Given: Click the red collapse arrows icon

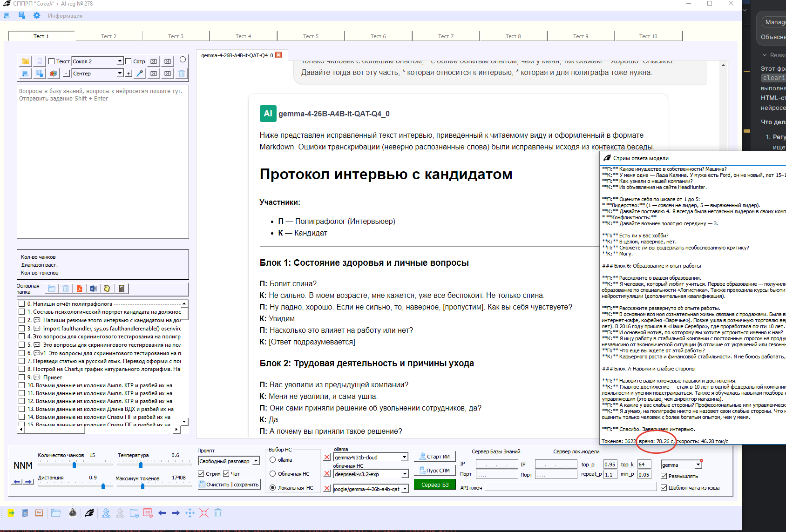Looking at the screenshot, I should [x=204, y=513].
